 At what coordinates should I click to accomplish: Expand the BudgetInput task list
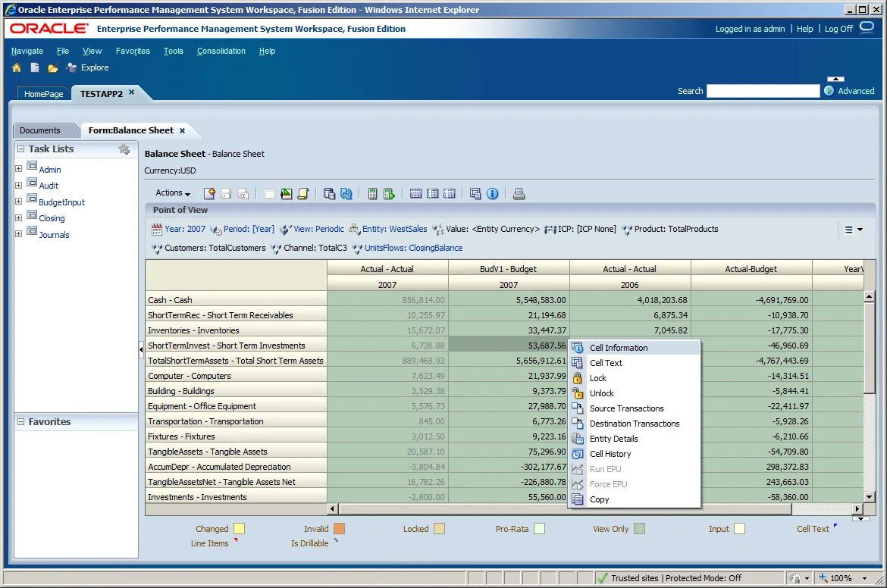coord(18,202)
